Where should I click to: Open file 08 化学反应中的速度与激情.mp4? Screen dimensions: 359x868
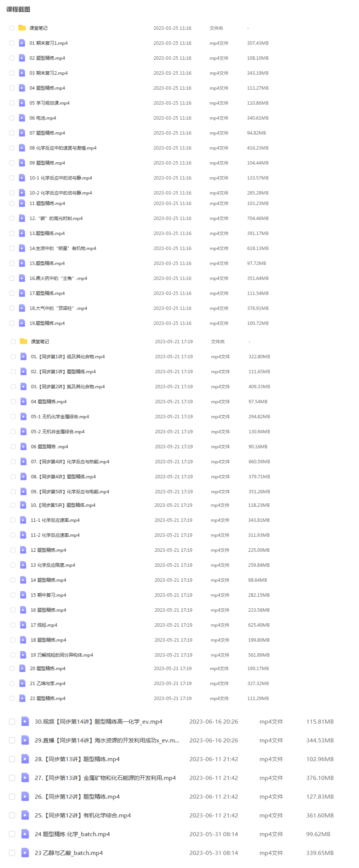pyautogui.click(x=63, y=148)
